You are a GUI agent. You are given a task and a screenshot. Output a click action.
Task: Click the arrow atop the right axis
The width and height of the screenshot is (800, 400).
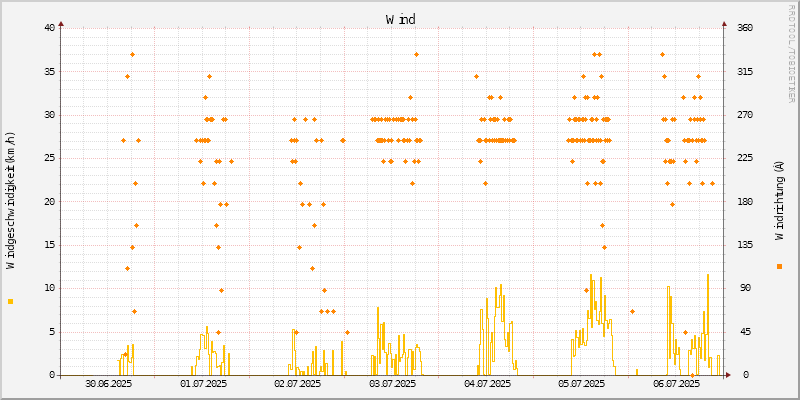723,22
